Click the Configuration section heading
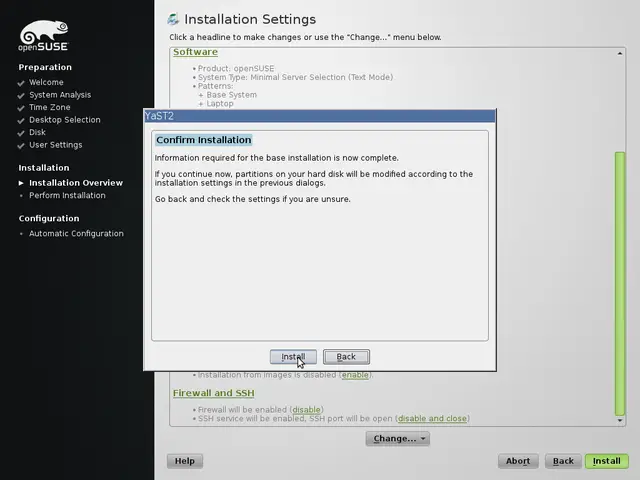Screen dimensions: 640x480 pos(49,218)
